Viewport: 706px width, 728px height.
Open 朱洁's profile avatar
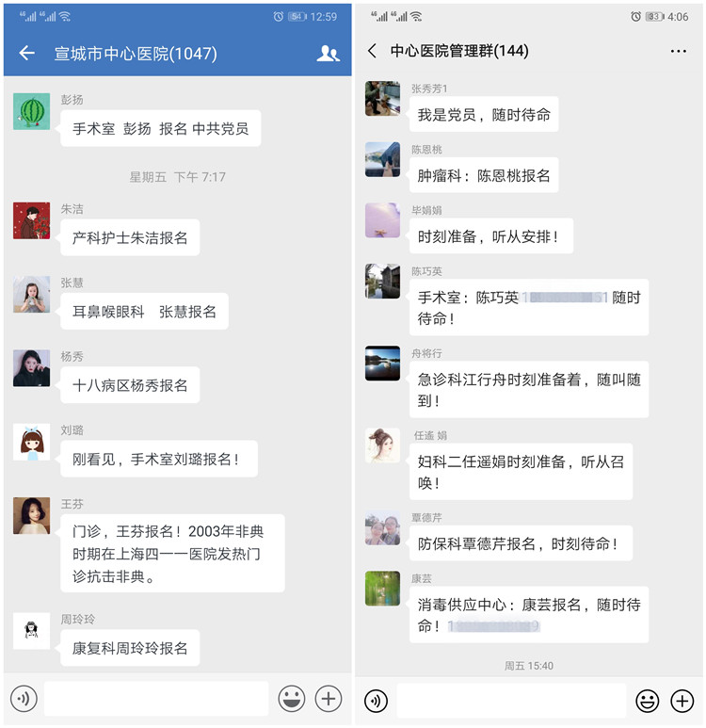pos(32,220)
